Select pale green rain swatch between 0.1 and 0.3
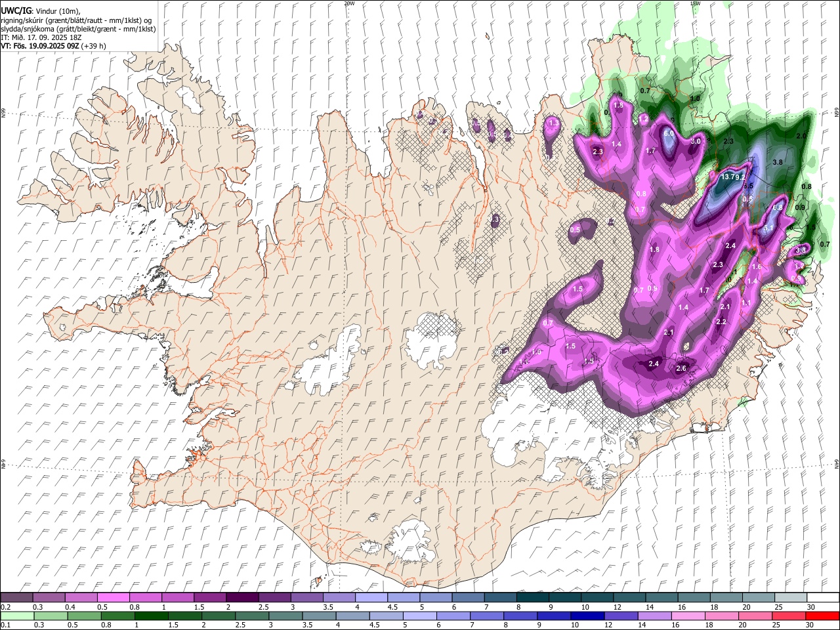The height and width of the screenshot is (630, 840). 17,616
